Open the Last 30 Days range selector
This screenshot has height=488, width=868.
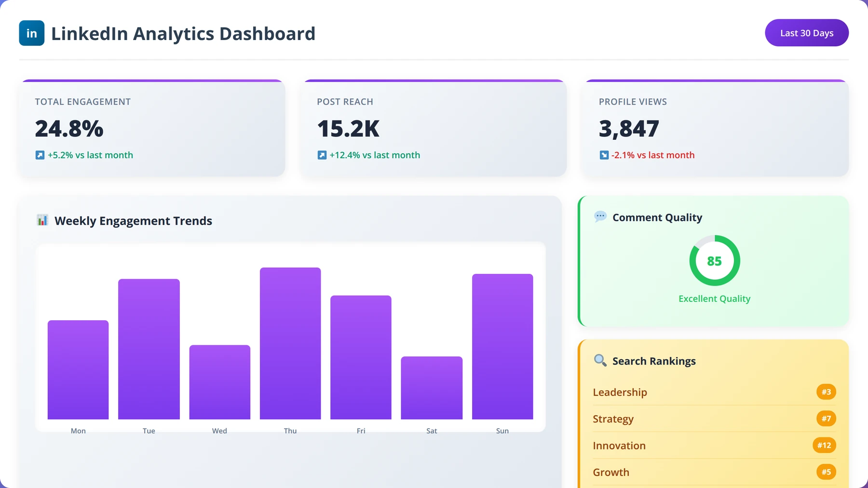click(x=807, y=33)
